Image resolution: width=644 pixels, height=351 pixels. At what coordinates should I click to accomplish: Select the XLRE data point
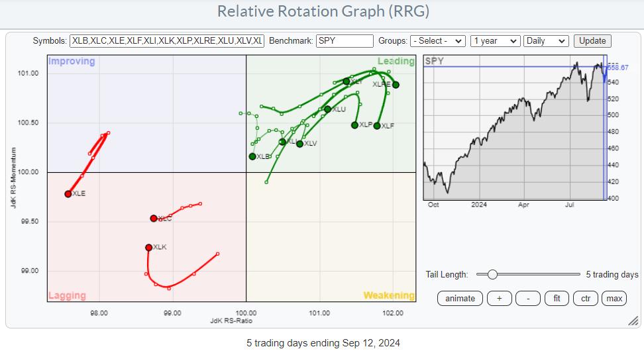[x=396, y=85]
